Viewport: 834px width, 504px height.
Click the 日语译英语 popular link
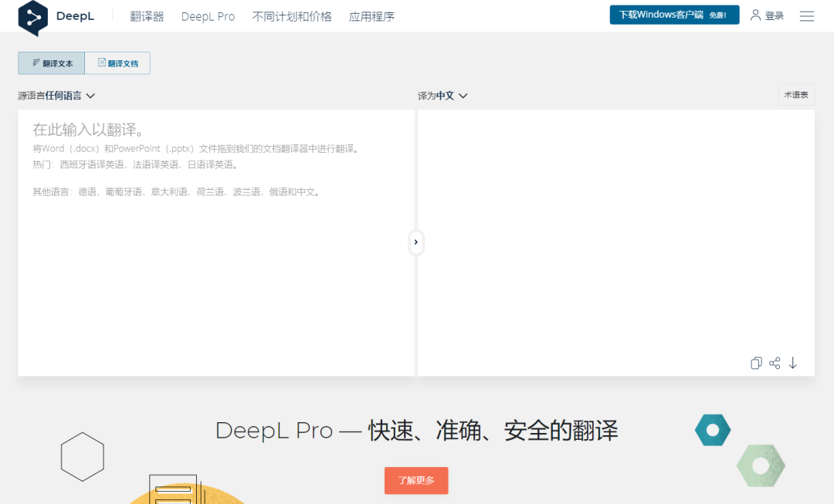click(211, 165)
